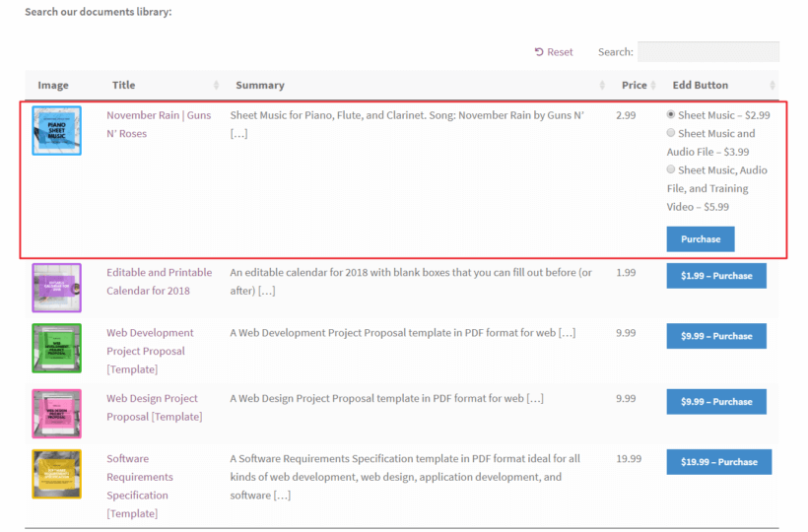
Task: Open Software Requirements Specification [Template] link
Action: tap(140, 486)
